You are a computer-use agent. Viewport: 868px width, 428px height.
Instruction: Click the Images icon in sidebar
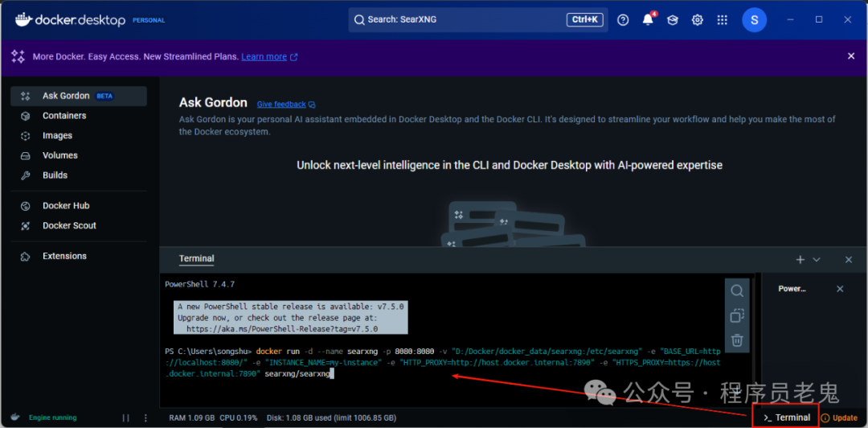(x=25, y=136)
